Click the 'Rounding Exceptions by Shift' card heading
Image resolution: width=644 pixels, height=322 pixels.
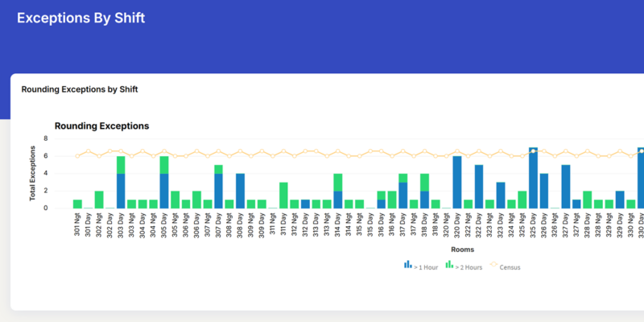pos(79,89)
